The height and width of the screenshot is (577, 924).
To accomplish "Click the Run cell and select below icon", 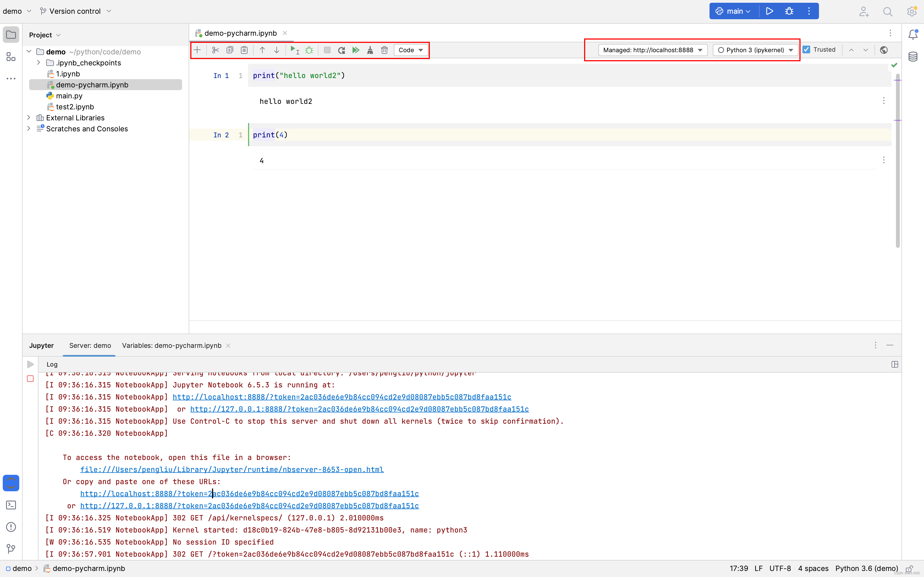I will click(294, 50).
